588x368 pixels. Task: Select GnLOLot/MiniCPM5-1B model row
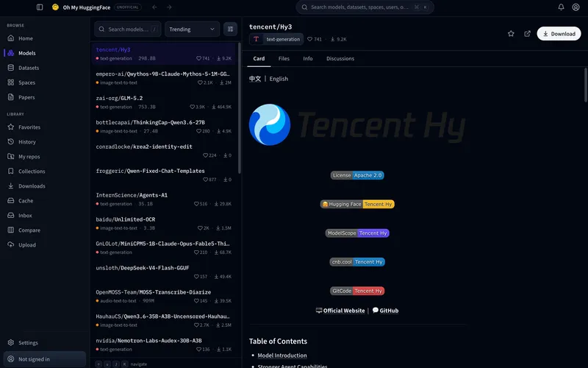click(163, 247)
